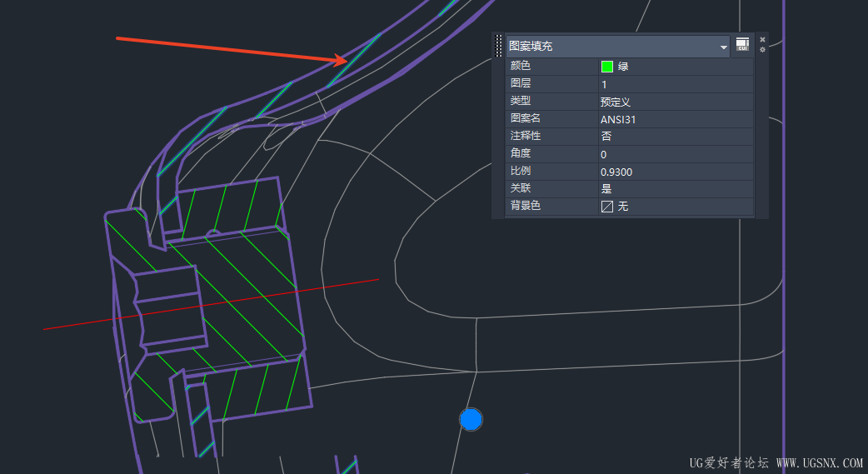This screenshot has width=868, height=474.
Task: Click the WWW.UGSNX.COM watermark text
Action: pyautogui.click(x=820, y=463)
